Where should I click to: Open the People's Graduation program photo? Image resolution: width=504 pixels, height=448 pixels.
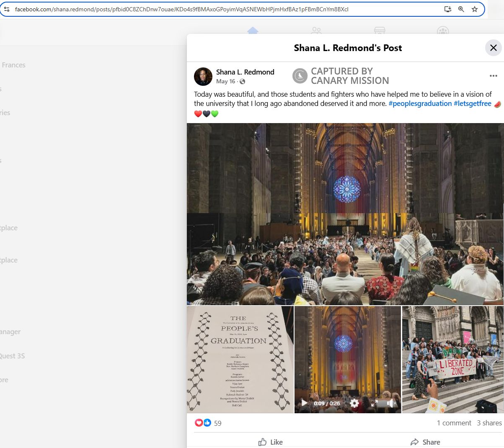240,359
